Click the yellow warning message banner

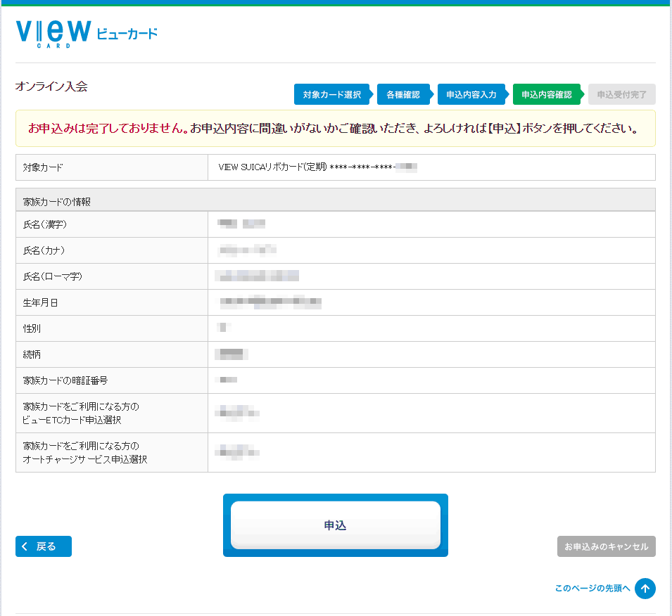(x=335, y=129)
